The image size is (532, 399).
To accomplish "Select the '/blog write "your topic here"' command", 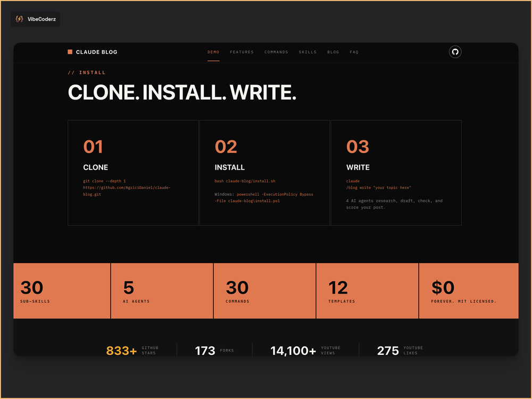I will pyautogui.click(x=378, y=187).
